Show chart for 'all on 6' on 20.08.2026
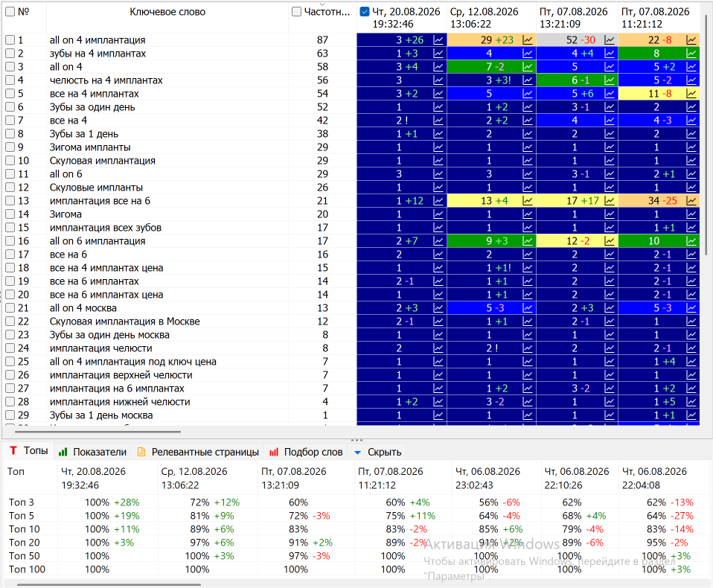Screen dimensions: 713x588 coord(438,174)
